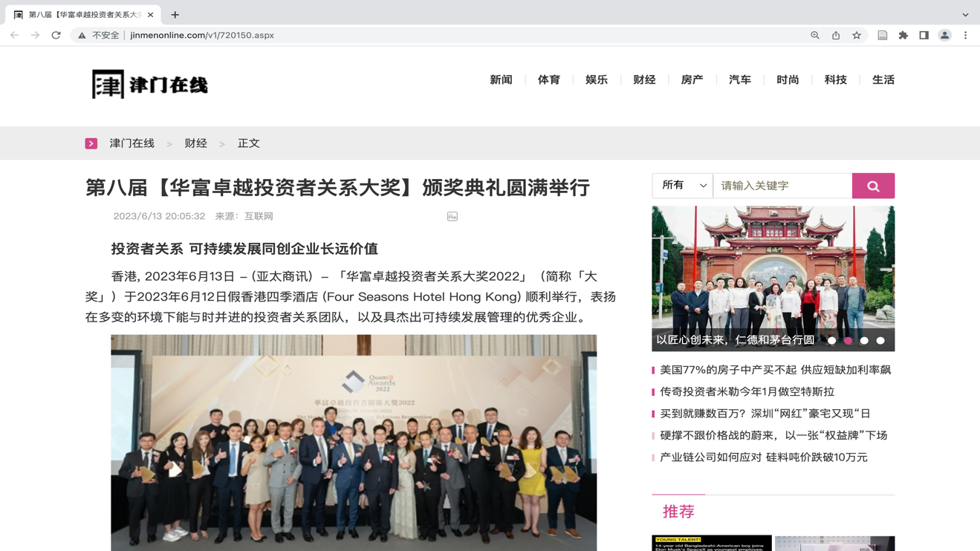Click the date 2023/6/13 20:05:32

[x=159, y=216]
